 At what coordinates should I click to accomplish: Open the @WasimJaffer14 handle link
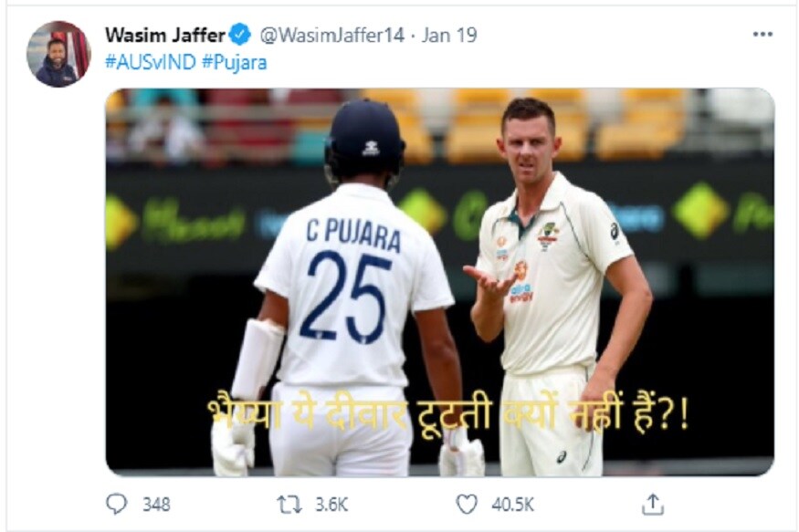tap(332, 35)
